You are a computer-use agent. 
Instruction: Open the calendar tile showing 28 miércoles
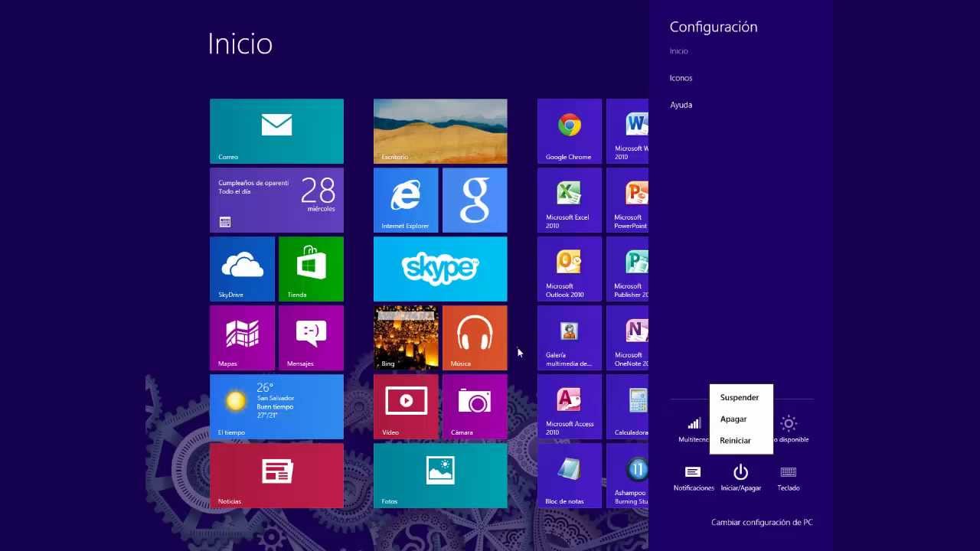pyautogui.click(x=276, y=200)
